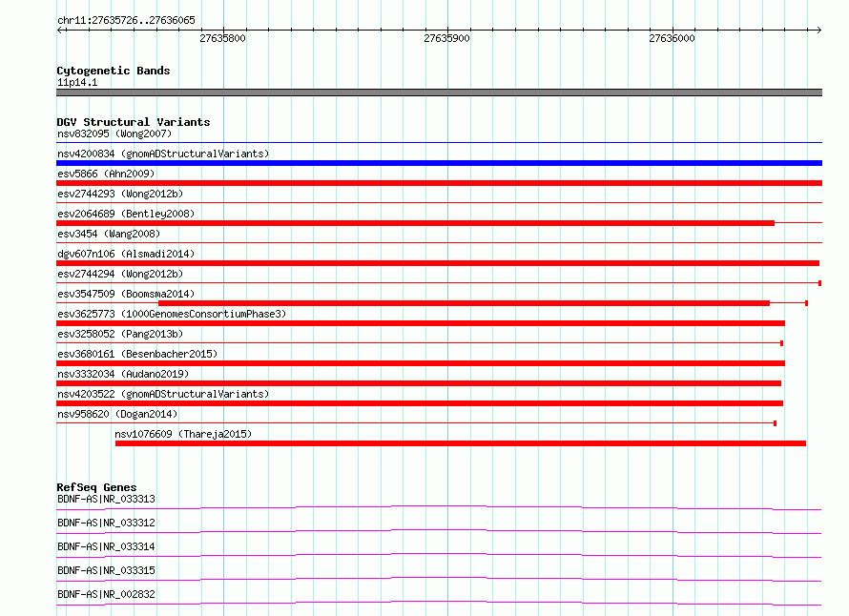Open the RefSeq Genes track heading
Image resolution: width=849 pixels, height=616 pixels.
pos(96,487)
